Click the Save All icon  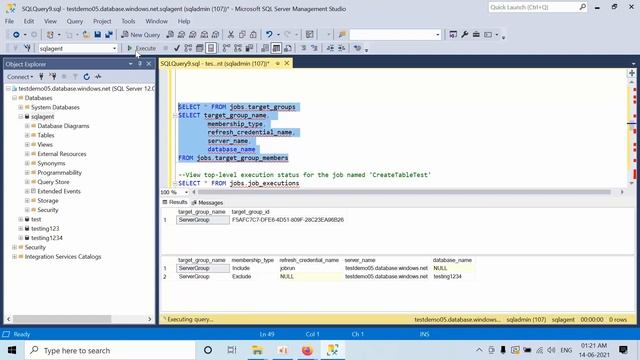point(109,35)
